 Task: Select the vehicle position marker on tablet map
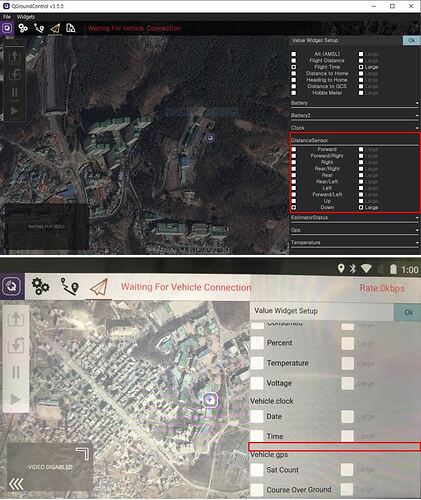pyautogui.click(x=210, y=400)
